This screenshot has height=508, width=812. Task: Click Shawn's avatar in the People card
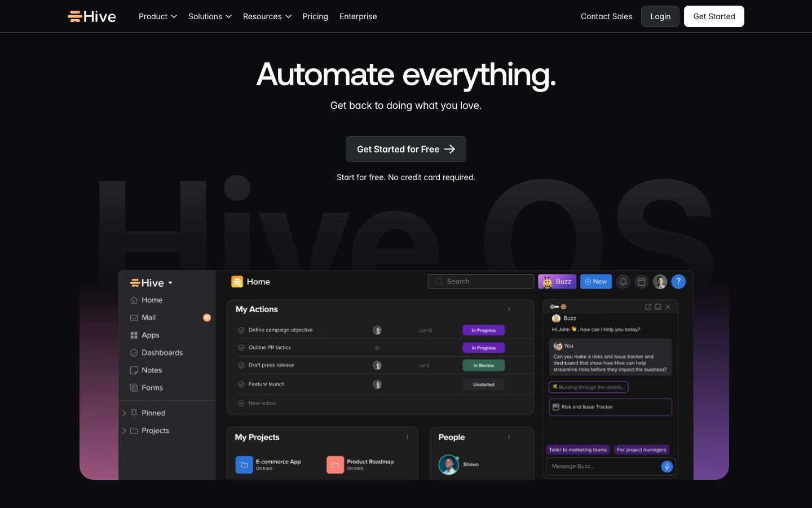pos(449,465)
